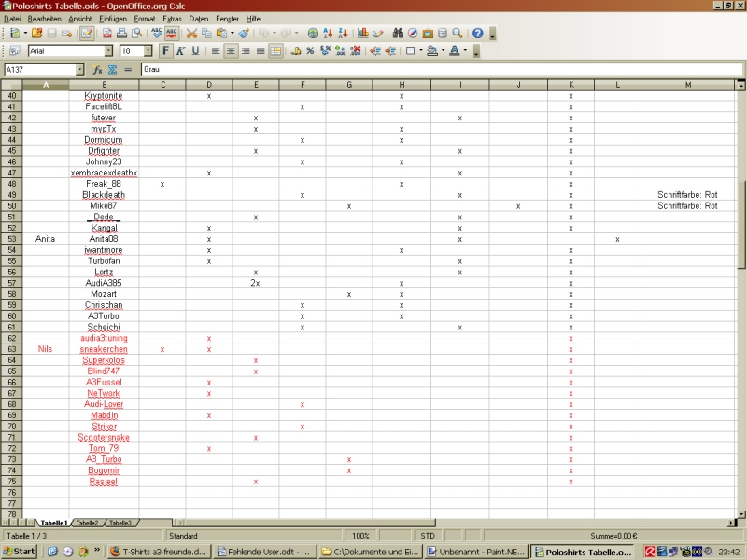Image resolution: width=747 pixels, height=560 pixels.
Task: Sort ascending with A-Z icon
Action: (x=328, y=34)
